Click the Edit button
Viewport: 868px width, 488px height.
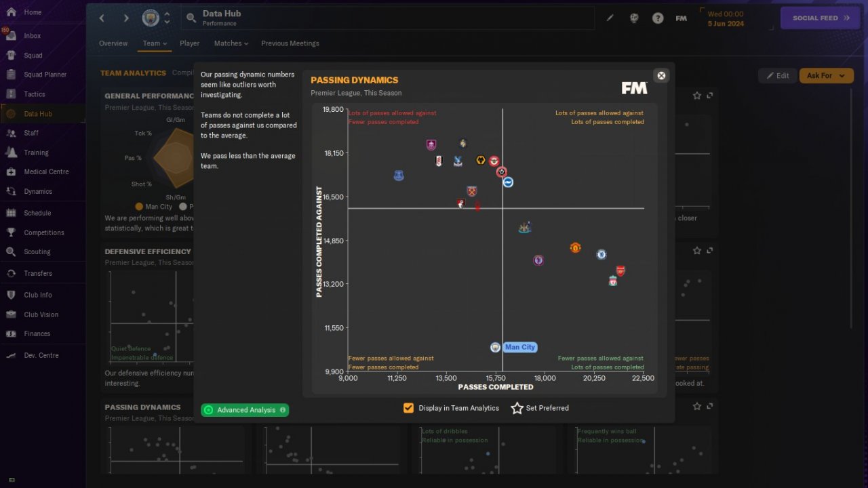point(777,76)
